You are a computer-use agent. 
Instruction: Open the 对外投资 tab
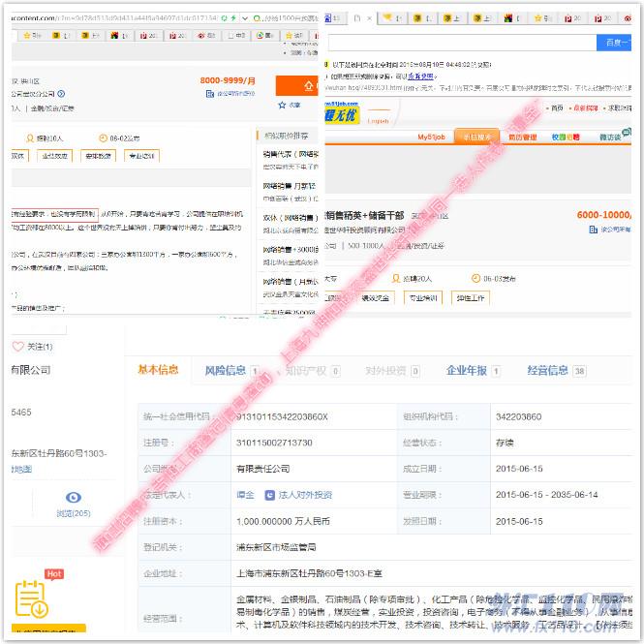385,371
